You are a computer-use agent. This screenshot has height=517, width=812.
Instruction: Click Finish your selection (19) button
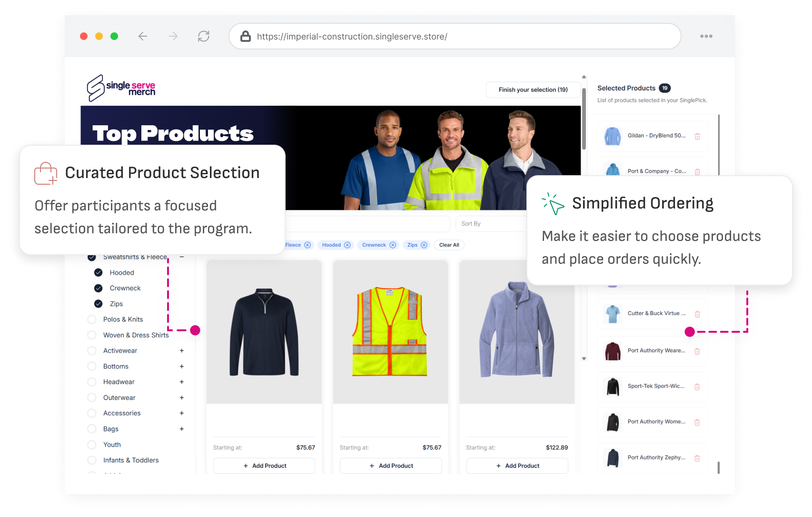(x=533, y=89)
